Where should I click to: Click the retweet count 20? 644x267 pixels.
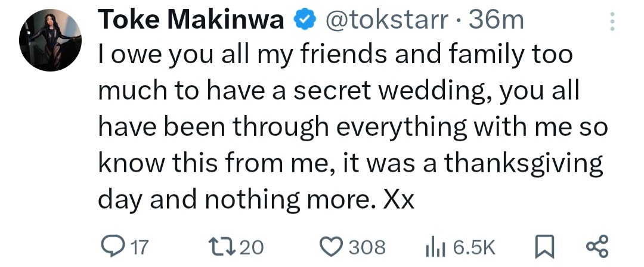tap(252, 247)
